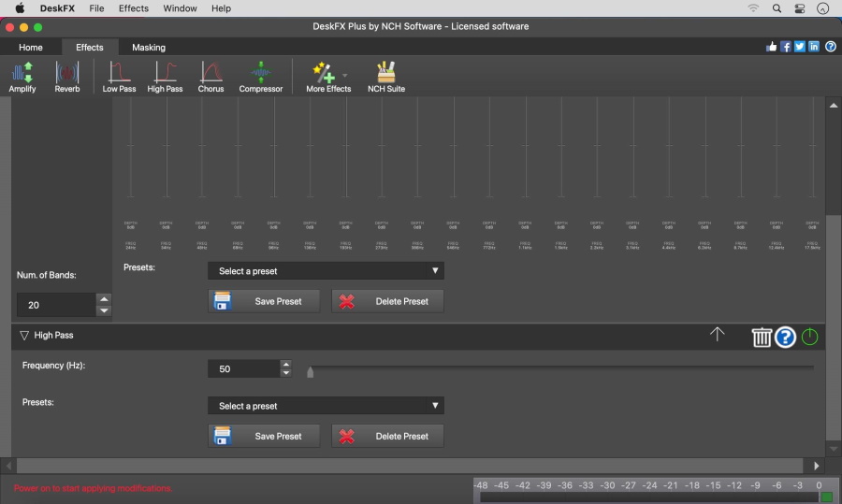The image size is (842, 504).
Task: Click the High Pass toolbar icon
Action: [x=165, y=77]
